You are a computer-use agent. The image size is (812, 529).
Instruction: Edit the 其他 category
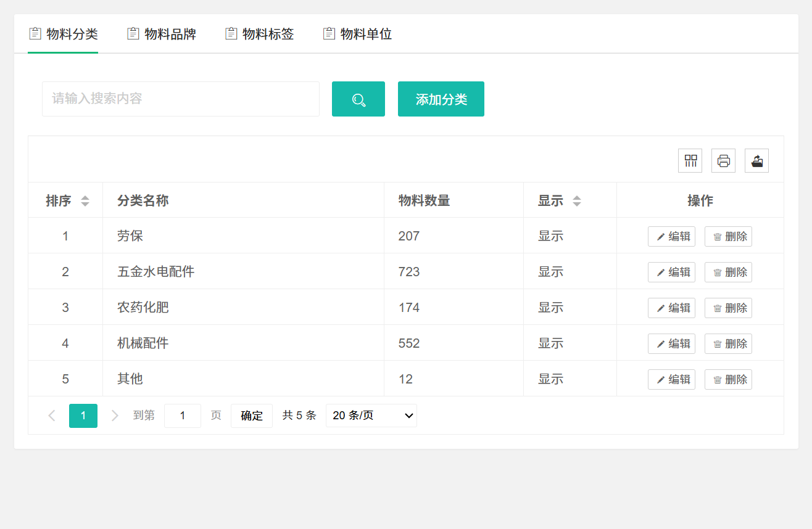point(671,379)
